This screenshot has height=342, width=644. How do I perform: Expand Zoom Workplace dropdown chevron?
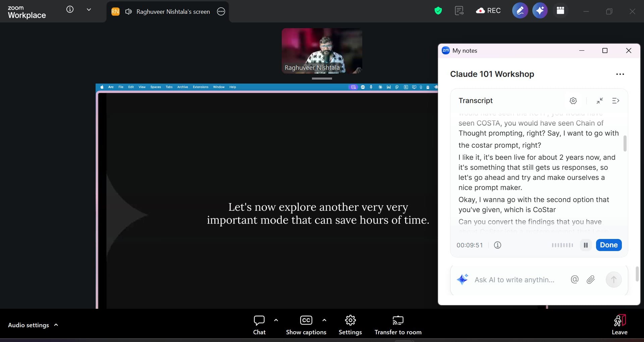pos(89,10)
